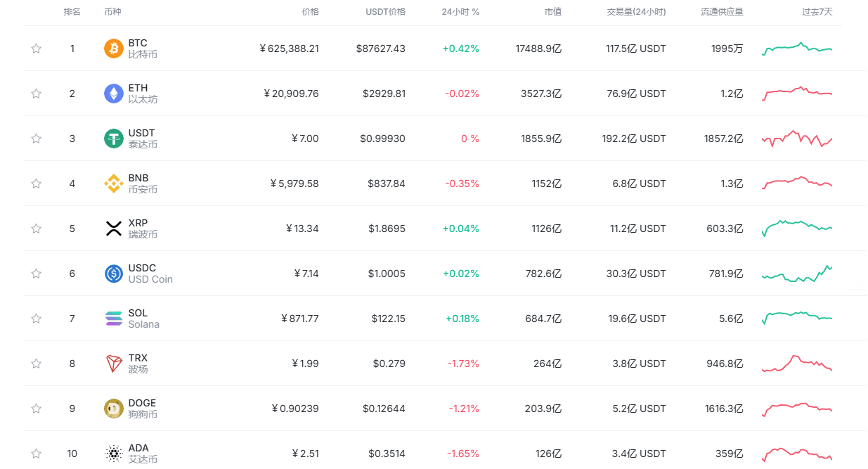
Task: Click the Solana logo icon
Action: click(x=113, y=319)
